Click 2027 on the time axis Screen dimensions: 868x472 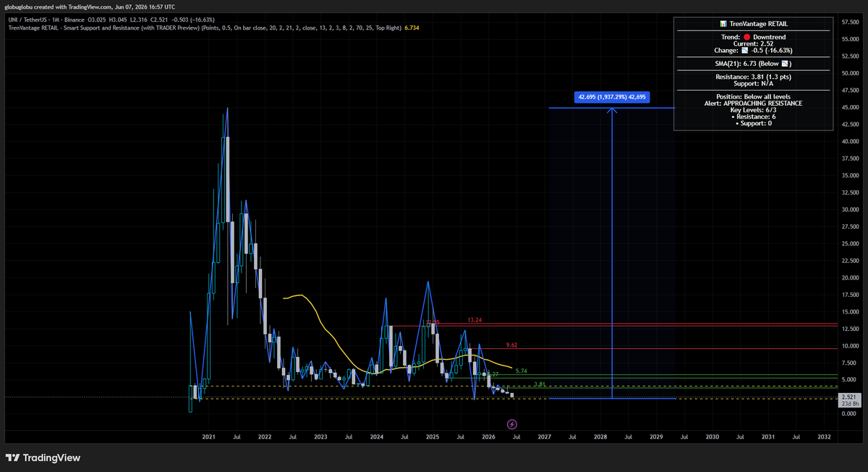click(x=545, y=437)
